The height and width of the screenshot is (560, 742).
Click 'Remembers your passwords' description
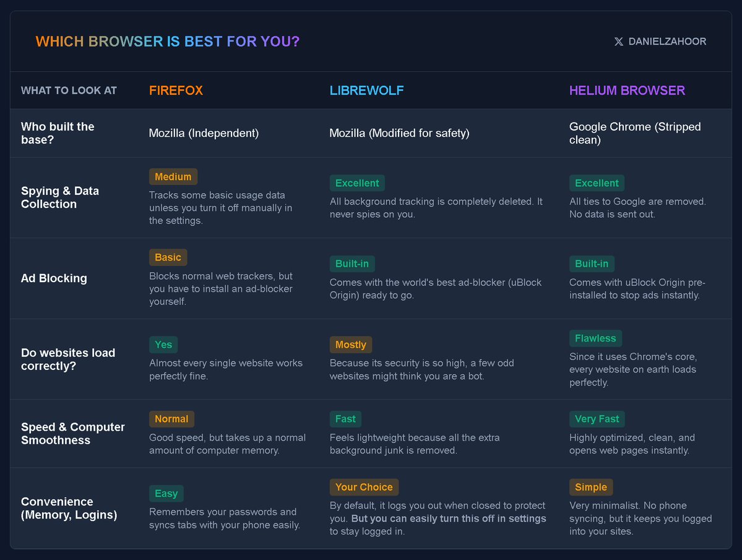pos(225,519)
